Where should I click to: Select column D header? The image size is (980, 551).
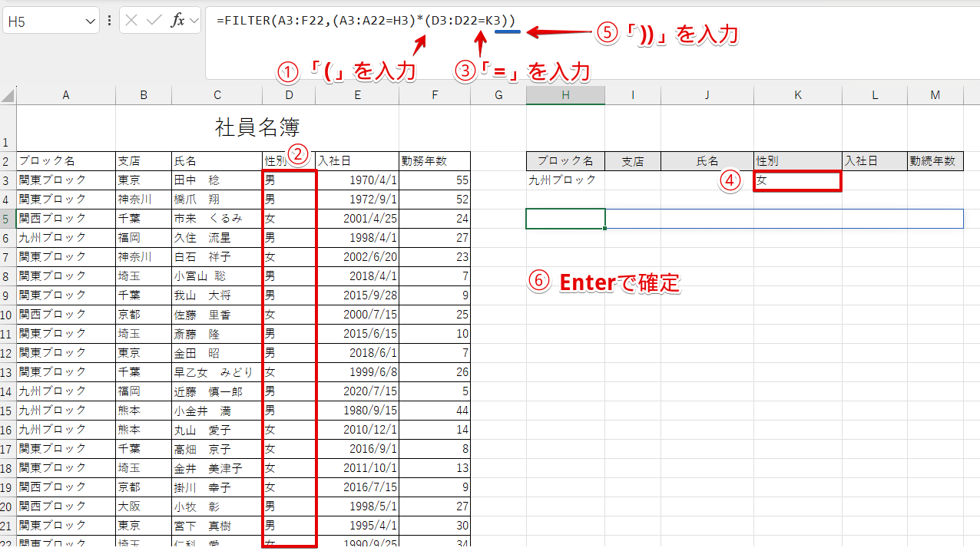coord(289,95)
